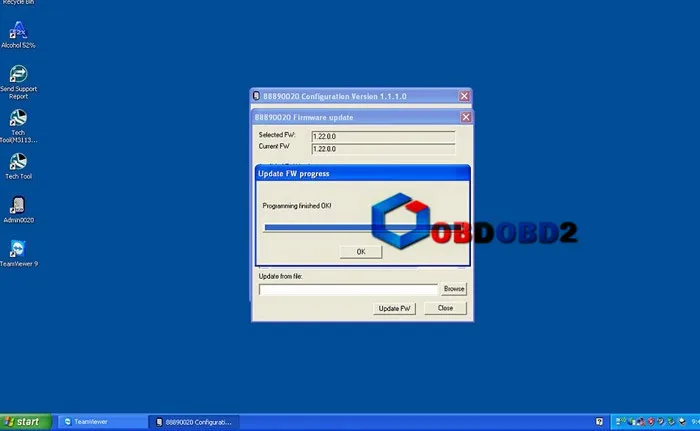Click in the Update from file field

(348, 289)
